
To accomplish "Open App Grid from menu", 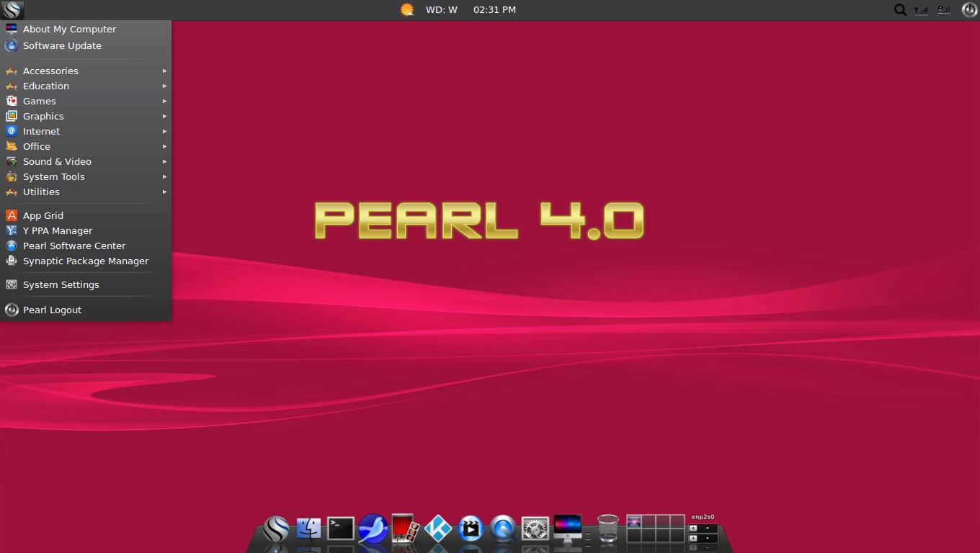I will coord(86,215).
